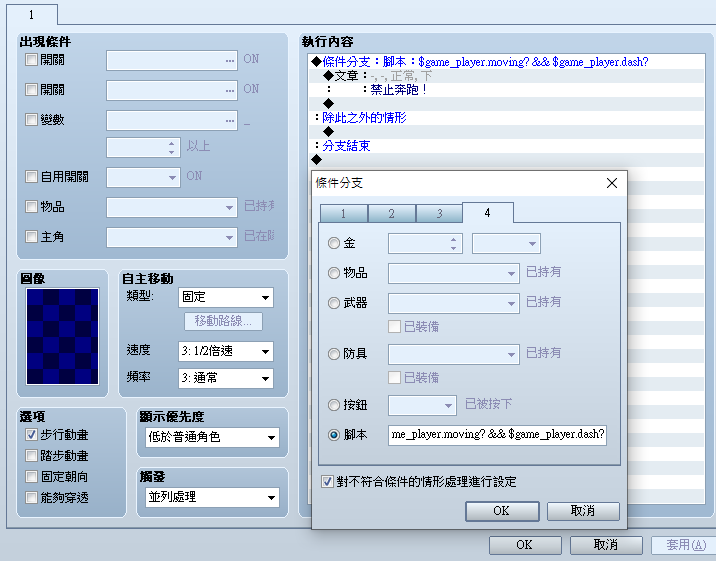Close the 條件分支 dialog
Screen dimensions: 716x561
[x=612, y=184]
